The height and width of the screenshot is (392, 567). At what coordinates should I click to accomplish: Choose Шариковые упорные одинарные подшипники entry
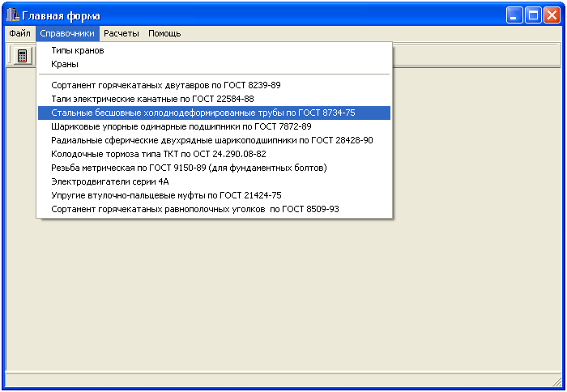pyautogui.click(x=214, y=126)
